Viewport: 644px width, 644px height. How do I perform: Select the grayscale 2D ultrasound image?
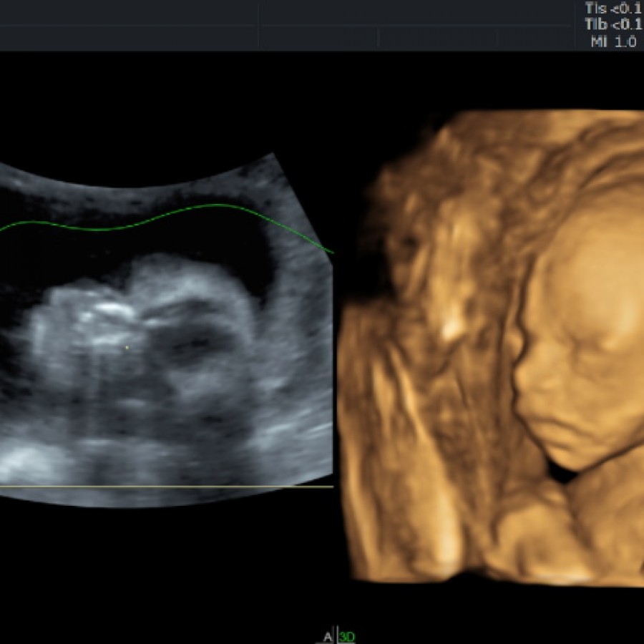click(x=166, y=331)
